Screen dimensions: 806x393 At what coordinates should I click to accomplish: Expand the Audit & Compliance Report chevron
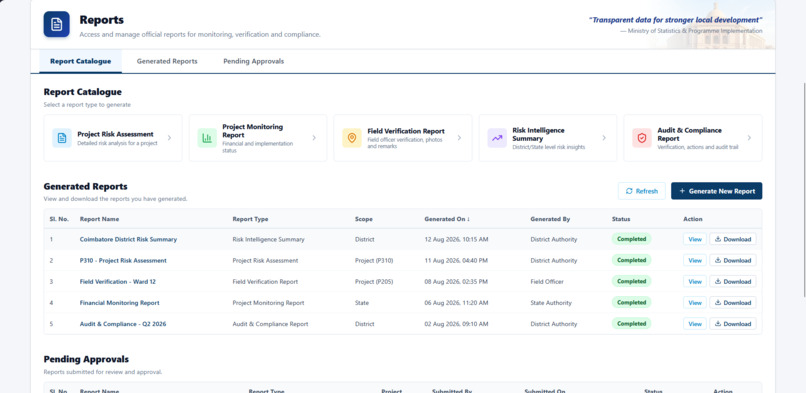pyautogui.click(x=749, y=138)
